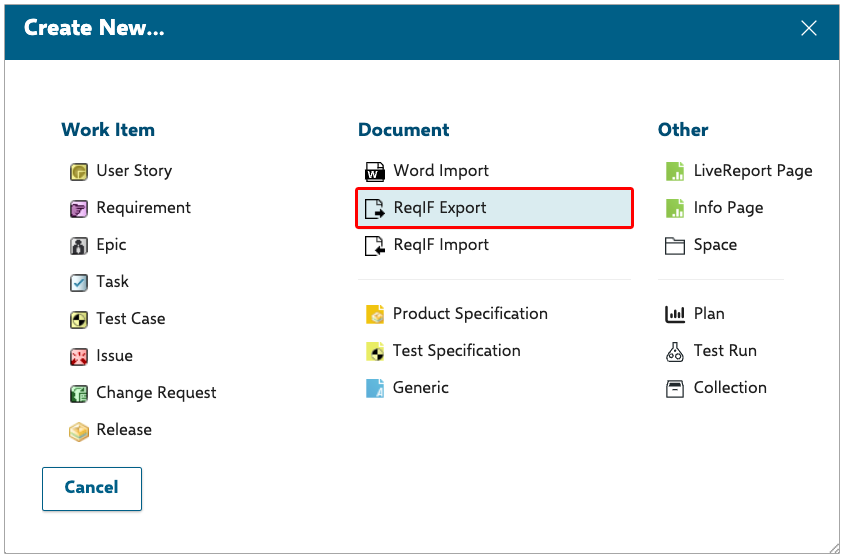The height and width of the screenshot is (558, 844).
Task: Select the ReqIF Import label
Action: [441, 245]
